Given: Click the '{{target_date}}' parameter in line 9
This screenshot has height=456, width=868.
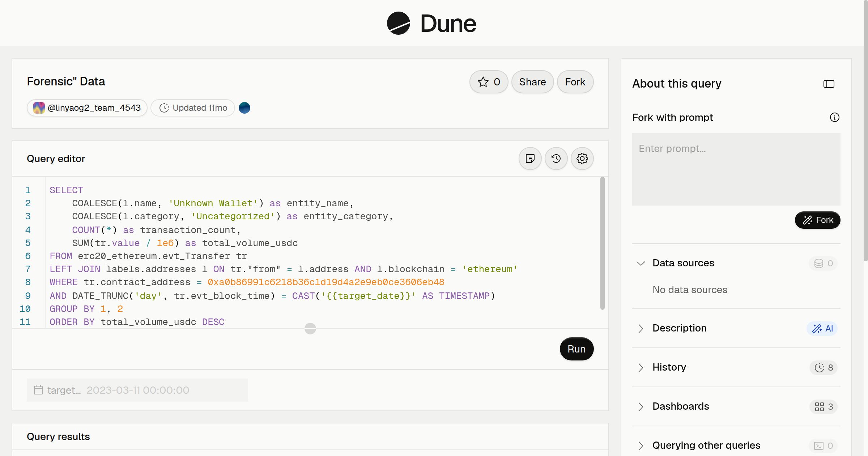Looking at the screenshot, I should tap(368, 296).
